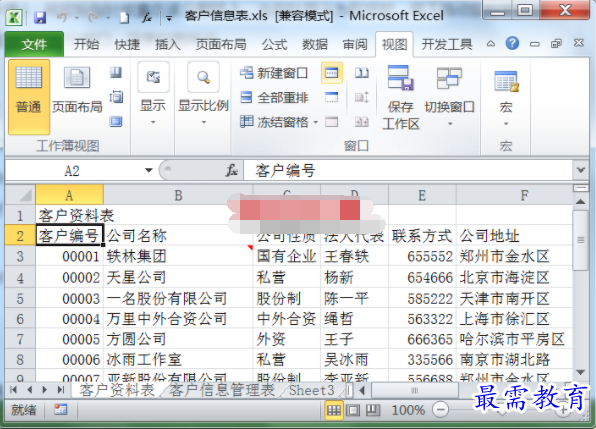Click cell containing 吴冰雨
Screen dimensions: 596x429
[354, 360]
